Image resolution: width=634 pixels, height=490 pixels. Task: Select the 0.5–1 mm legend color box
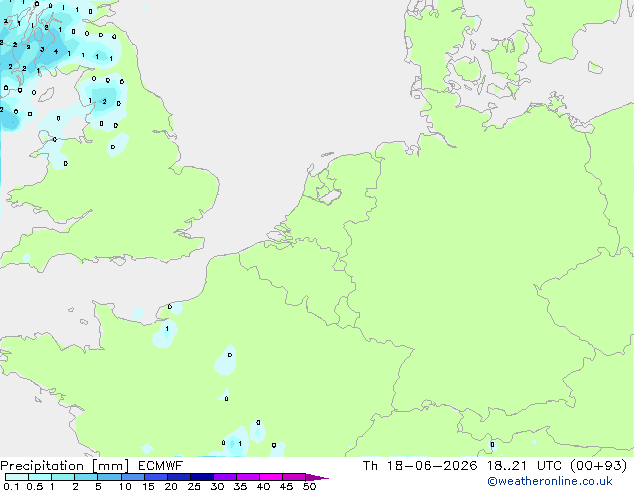40,477
